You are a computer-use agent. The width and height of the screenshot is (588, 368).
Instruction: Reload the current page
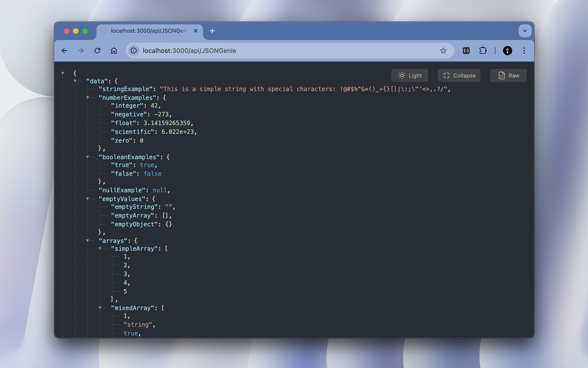(x=97, y=51)
